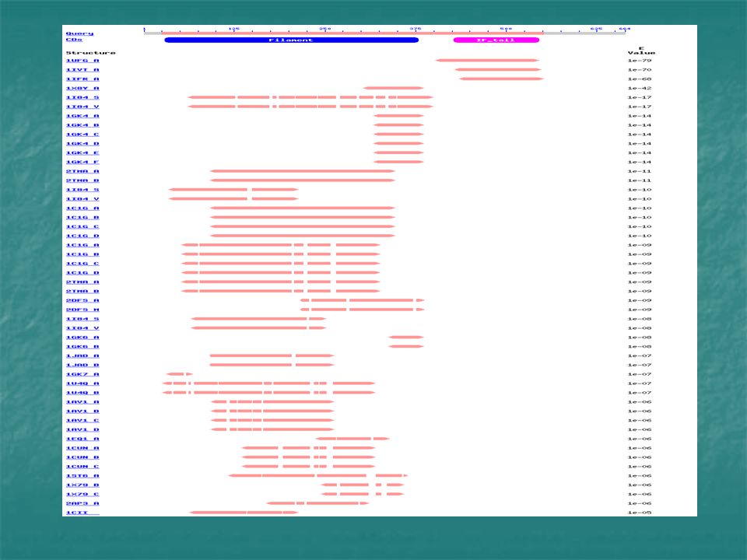Open structure link 1GK4_D
Image resolution: width=747 pixels, height=560 pixels.
point(82,143)
